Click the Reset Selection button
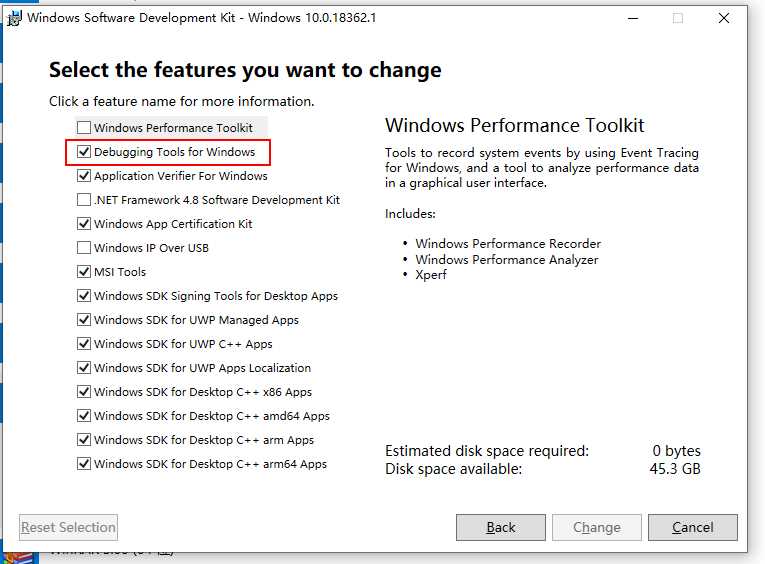 (x=68, y=527)
